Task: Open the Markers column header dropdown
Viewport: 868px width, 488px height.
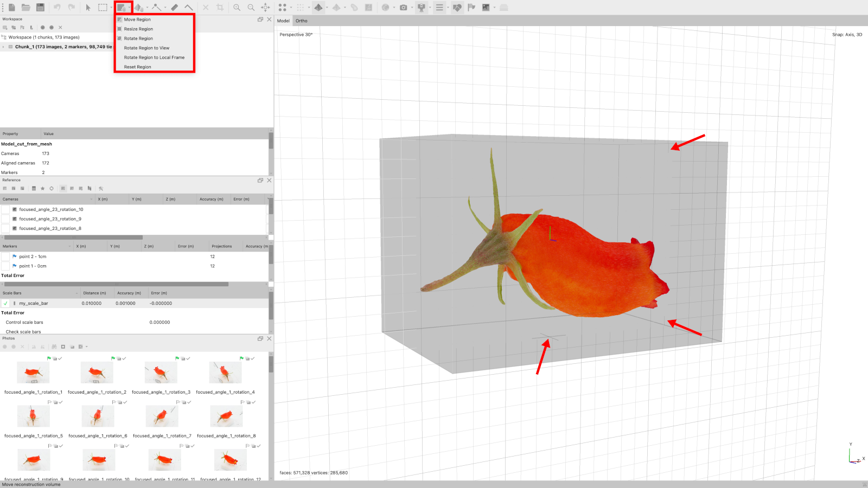Action: (69, 246)
